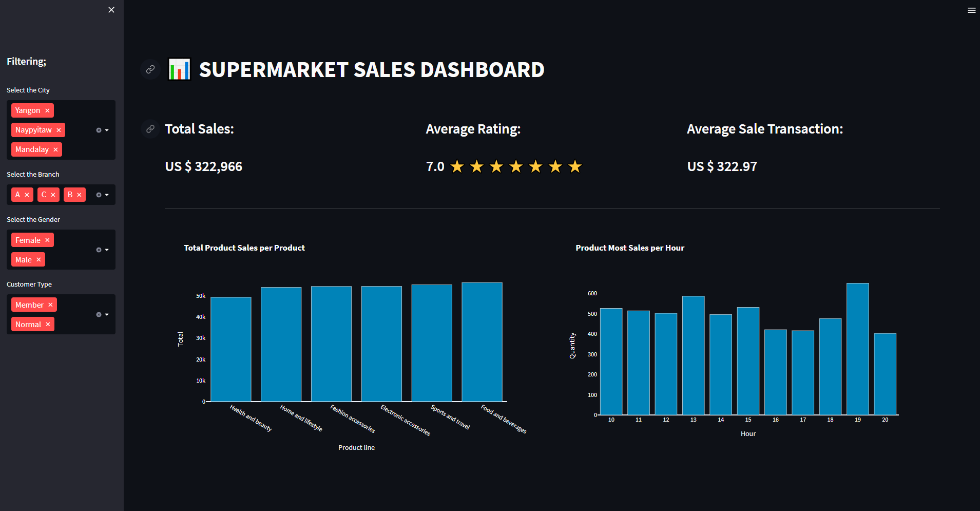
Task: Clear all customer type selections with the clear-all icon
Action: click(x=99, y=314)
